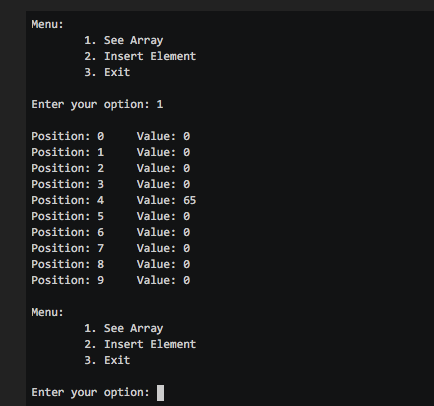Click the 'Value: 0' next to Position 1
434x406 pixels.
163,152
